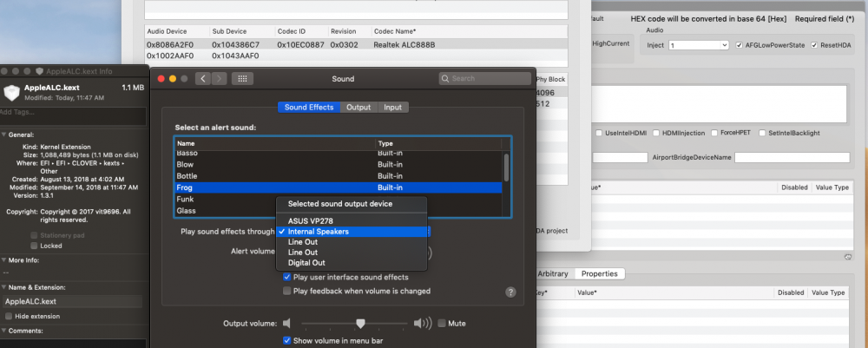Screen dimensions: 868x348
Task: Click the forward arrow in Sound toolbar
Action: 220,79
